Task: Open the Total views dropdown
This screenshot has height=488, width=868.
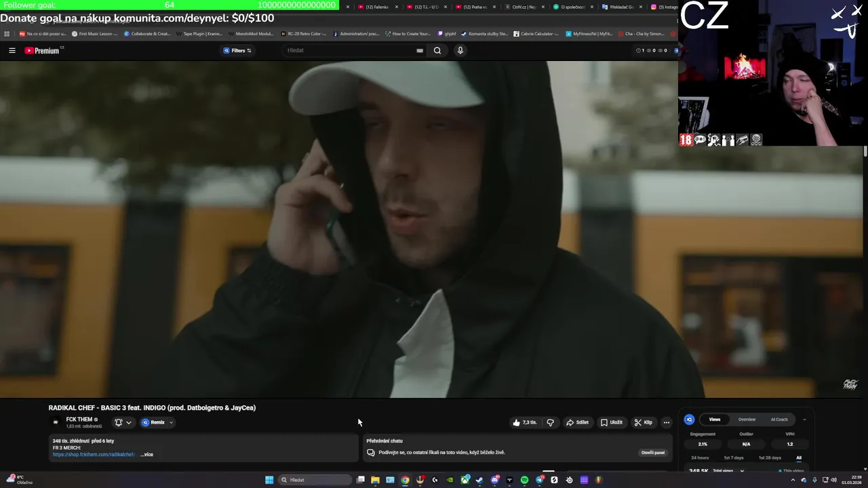Action: pos(728,470)
